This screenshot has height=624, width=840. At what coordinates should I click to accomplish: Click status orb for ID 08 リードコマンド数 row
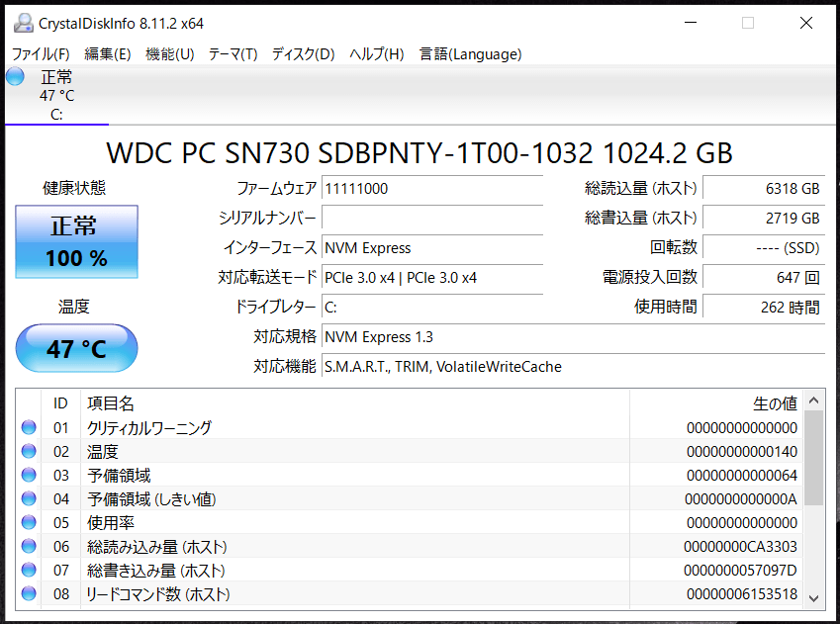[x=29, y=593]
